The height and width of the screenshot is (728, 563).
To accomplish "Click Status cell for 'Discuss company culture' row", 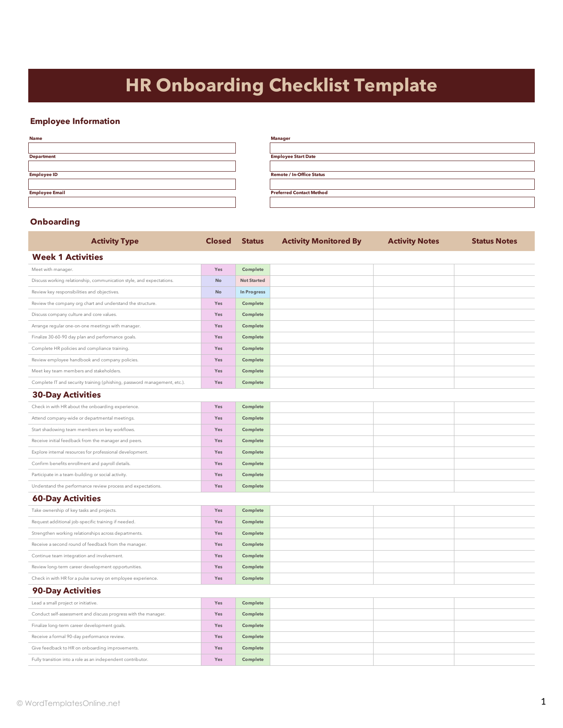I will pos(253,315).
